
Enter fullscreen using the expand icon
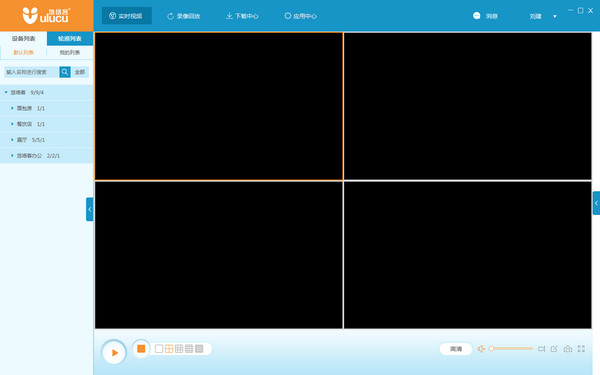point(581,349)
